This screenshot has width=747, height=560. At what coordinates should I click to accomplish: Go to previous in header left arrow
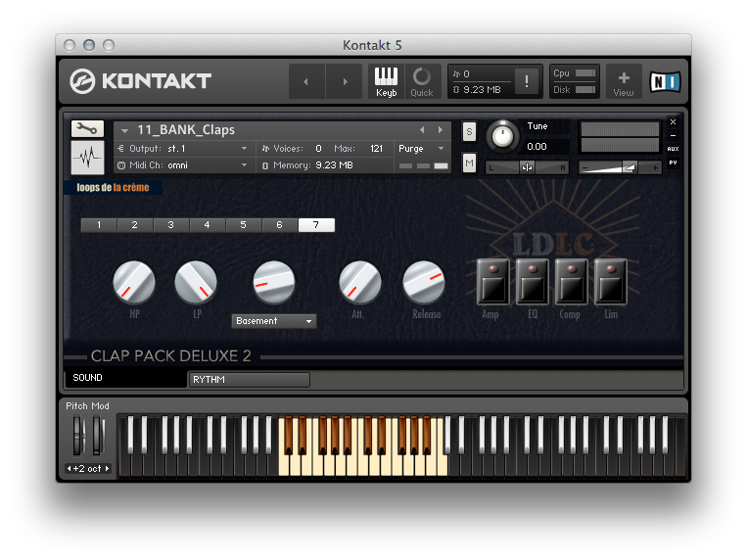305,81
